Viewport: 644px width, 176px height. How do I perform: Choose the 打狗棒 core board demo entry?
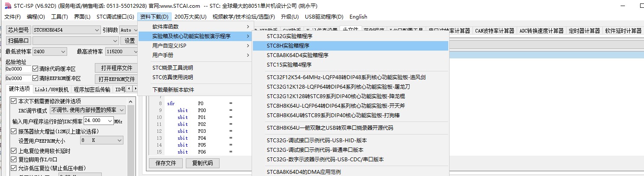click(x=351, y=115)
